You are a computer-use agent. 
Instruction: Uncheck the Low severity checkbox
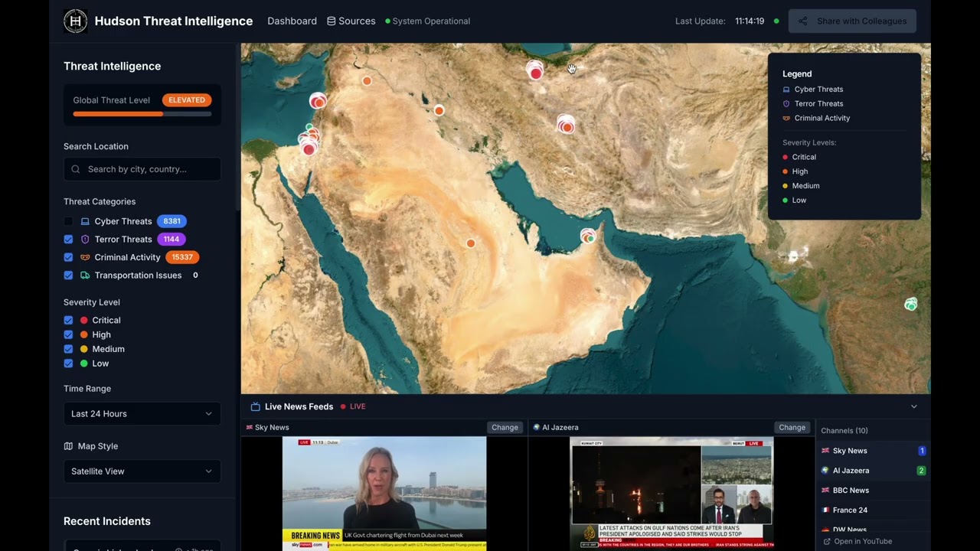[x=68, y=364]
